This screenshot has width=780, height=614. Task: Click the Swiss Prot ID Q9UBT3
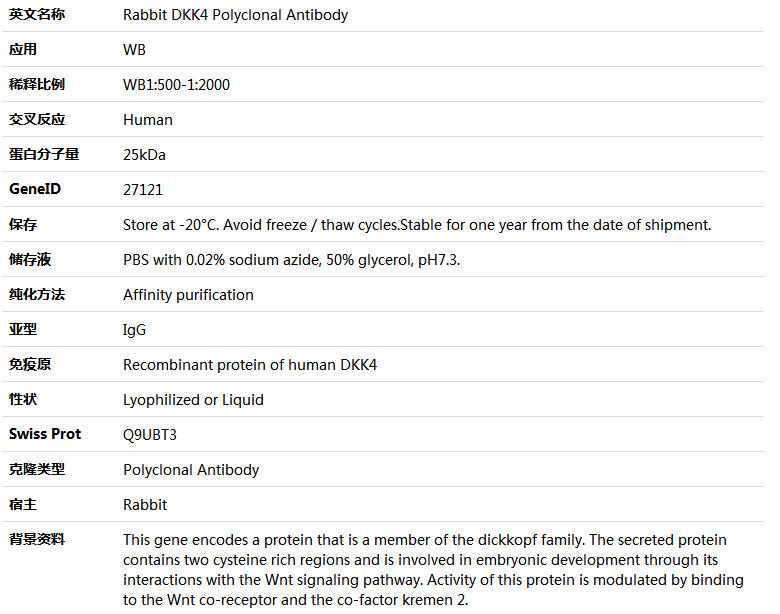(150, 435)
